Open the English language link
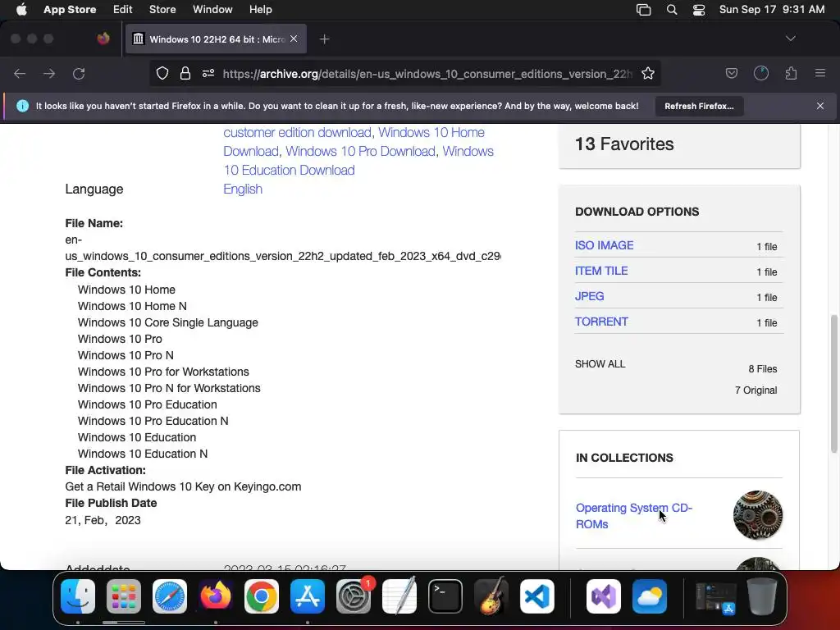 pos(243,189)
